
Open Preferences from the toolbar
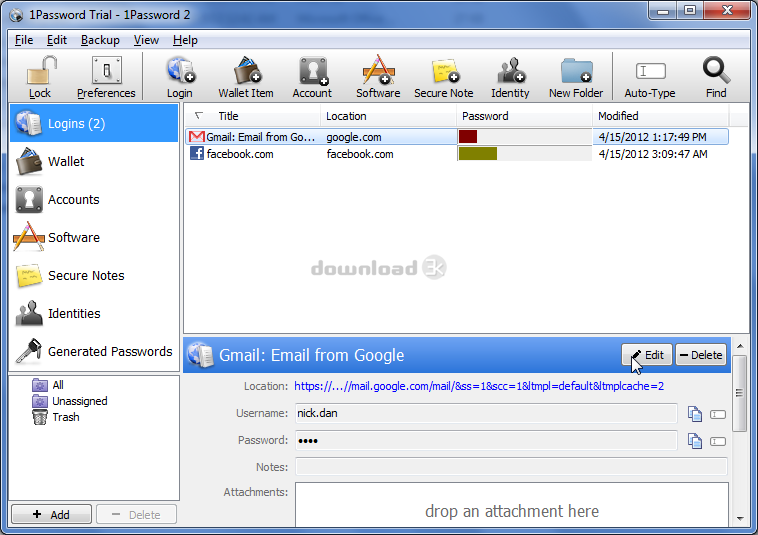tap(106, 76)
